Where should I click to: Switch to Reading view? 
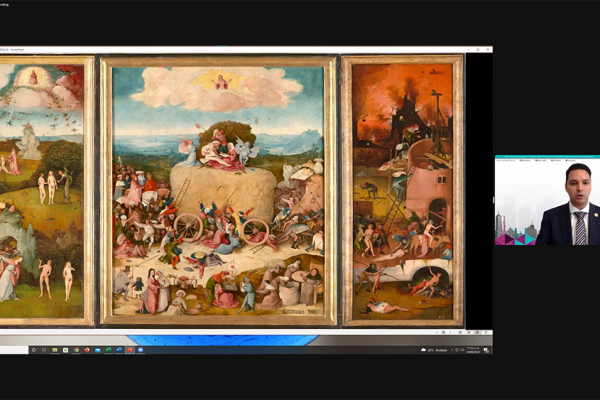click(477, 332)
